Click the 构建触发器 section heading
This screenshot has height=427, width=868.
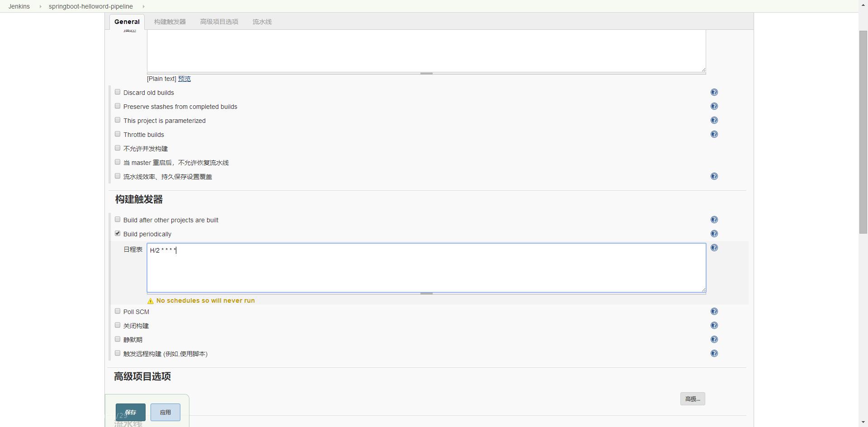tap(139, 199)
